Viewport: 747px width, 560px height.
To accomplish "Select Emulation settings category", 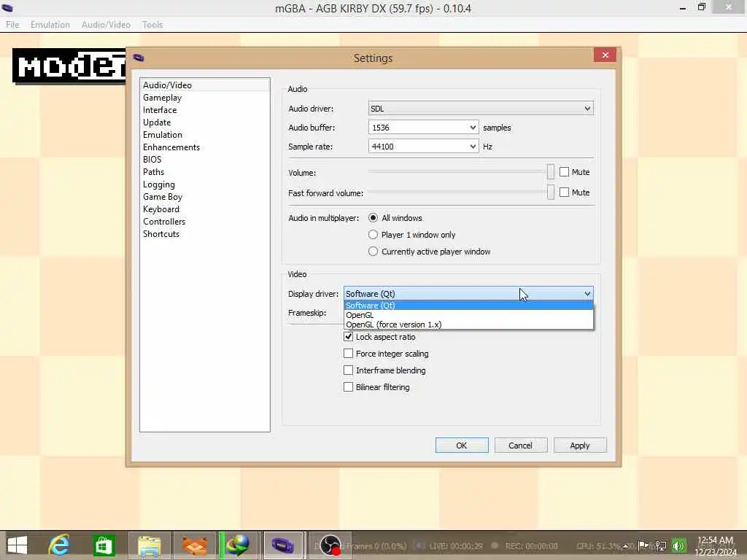I will [x=205, y=135].
